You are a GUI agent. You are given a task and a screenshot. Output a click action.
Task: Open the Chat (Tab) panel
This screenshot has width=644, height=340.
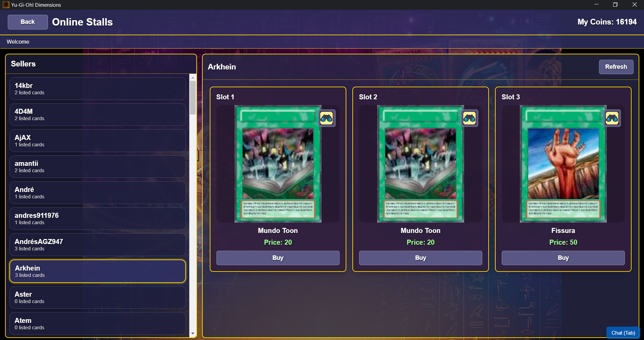[x=623, y=333]
